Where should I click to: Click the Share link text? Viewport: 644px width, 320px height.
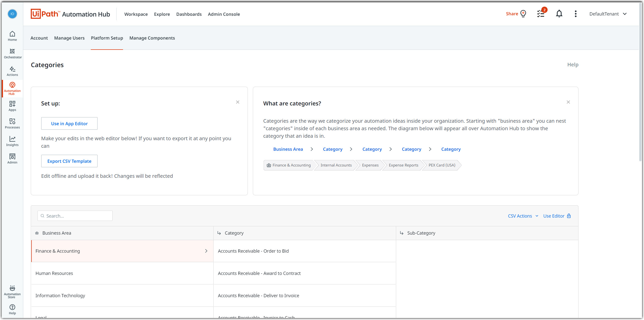click(x=512, y=14)
